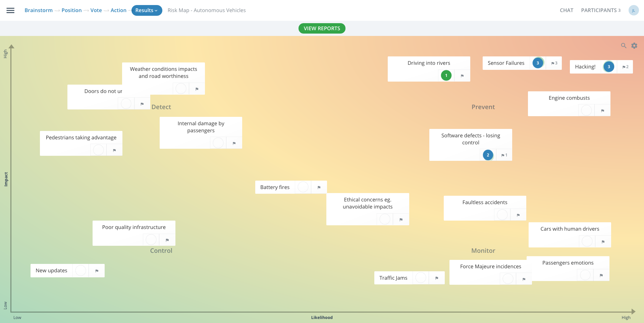Screen dimensions: 644x323
Task: Click the flag icon on Hacking! card
Action: pyautogui.click(x=625, y=66)
